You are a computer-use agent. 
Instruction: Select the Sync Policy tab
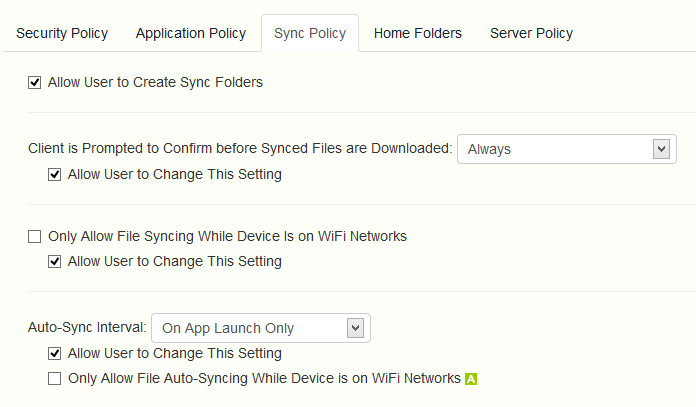pos(310,33)
